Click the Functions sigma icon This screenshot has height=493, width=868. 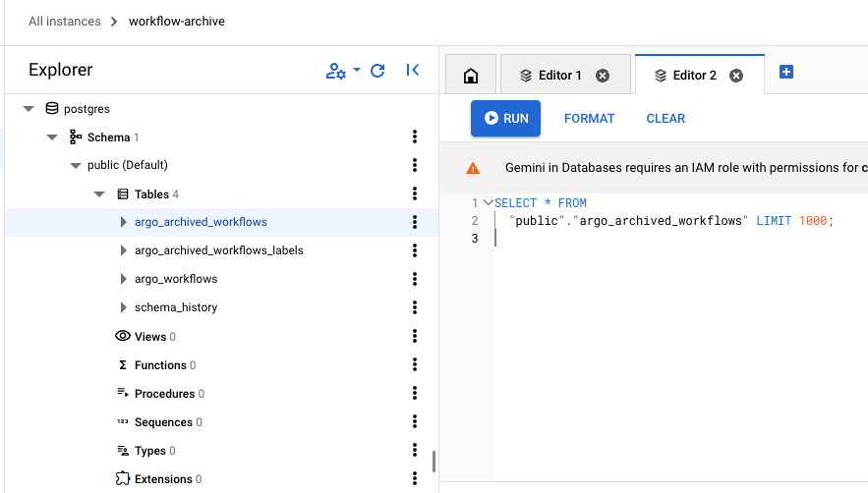coord(122,364)
